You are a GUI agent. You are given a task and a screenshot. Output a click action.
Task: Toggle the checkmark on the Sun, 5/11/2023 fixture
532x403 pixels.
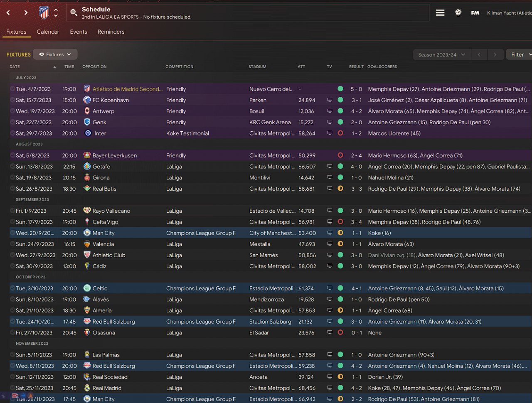[12, 355]
